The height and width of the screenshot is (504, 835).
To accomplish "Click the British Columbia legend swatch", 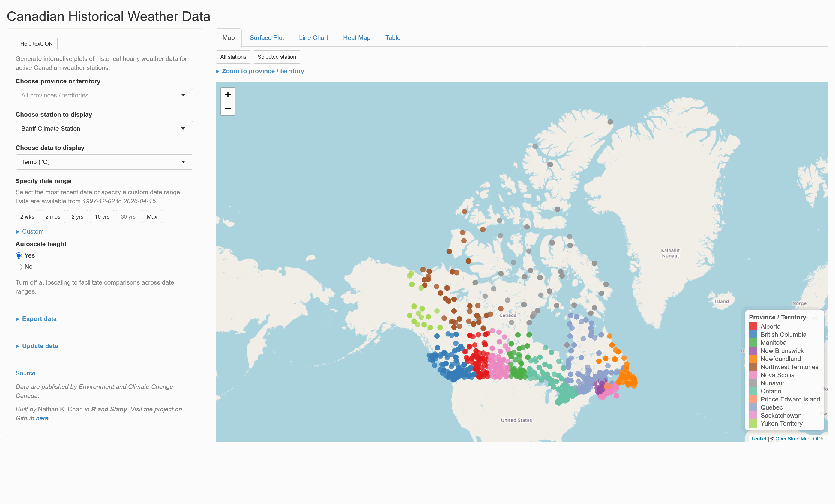I will click(x=753, y=335).
